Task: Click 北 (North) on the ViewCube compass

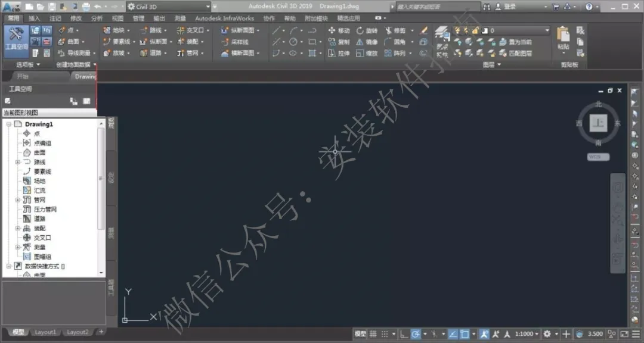Action: [598, 104]
